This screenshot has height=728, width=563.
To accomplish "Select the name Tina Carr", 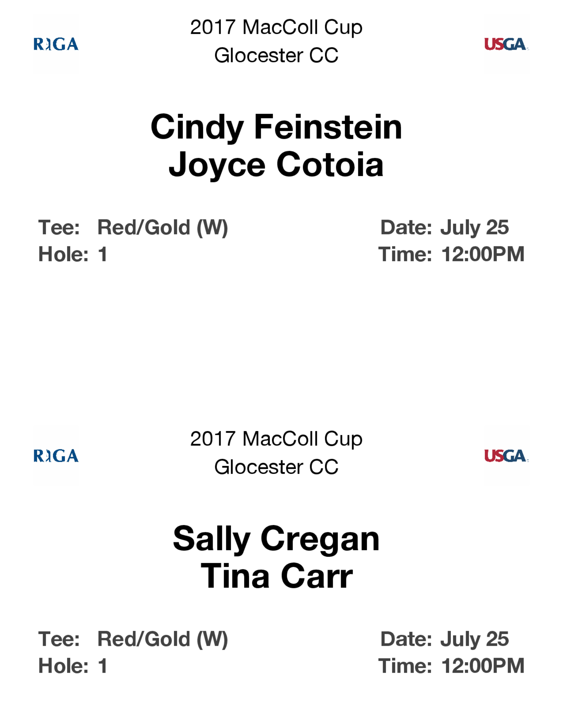I will click(x=276, y=577).
